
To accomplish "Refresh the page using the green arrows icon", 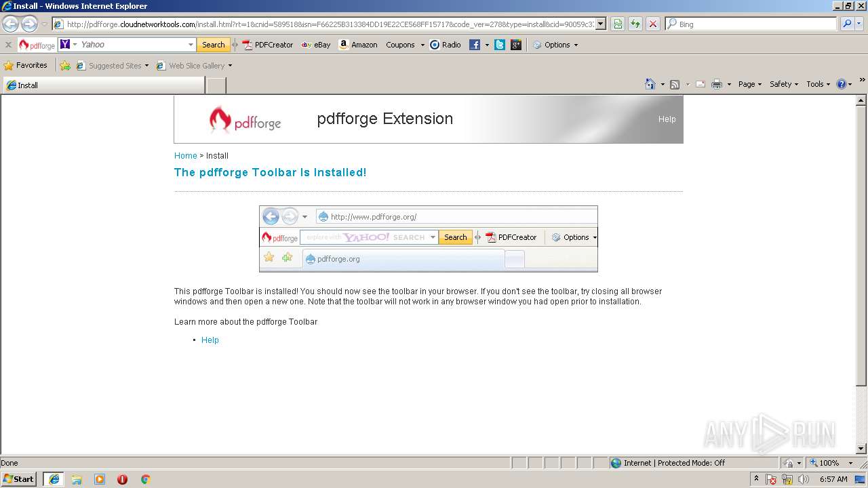I will pyautogui.click(x=635, y=24).
